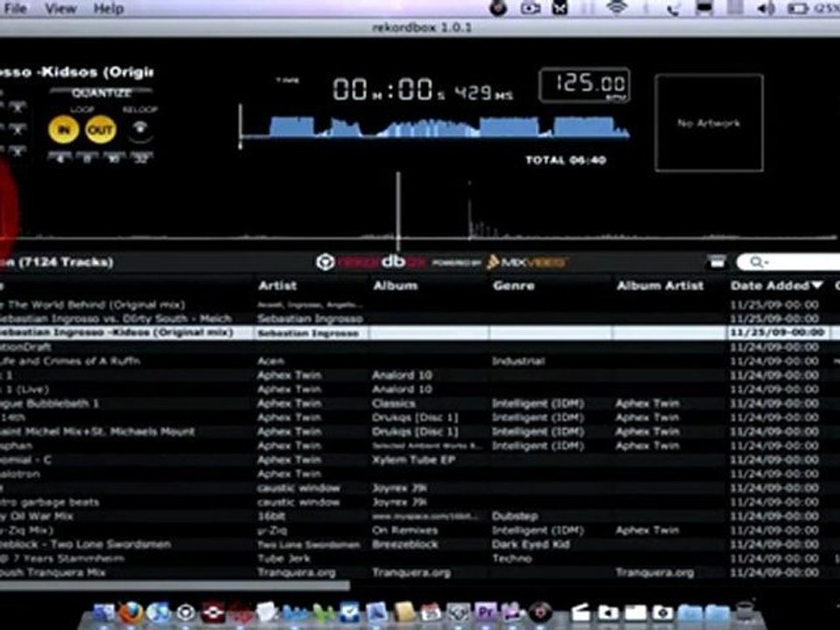Click the 125.00 BPM display
This screenshot has height=630, width=840.
(584, 85)
